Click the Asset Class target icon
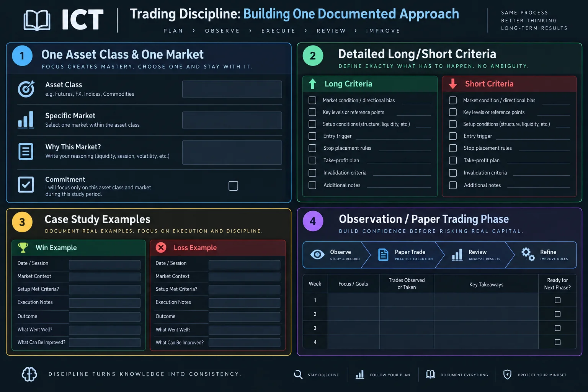 pos(26,89)
